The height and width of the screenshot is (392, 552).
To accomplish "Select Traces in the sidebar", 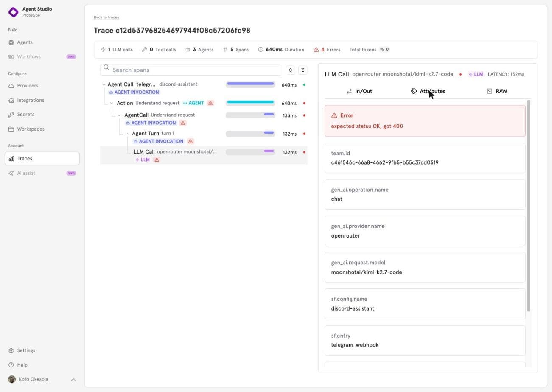I will click(42, 159).
